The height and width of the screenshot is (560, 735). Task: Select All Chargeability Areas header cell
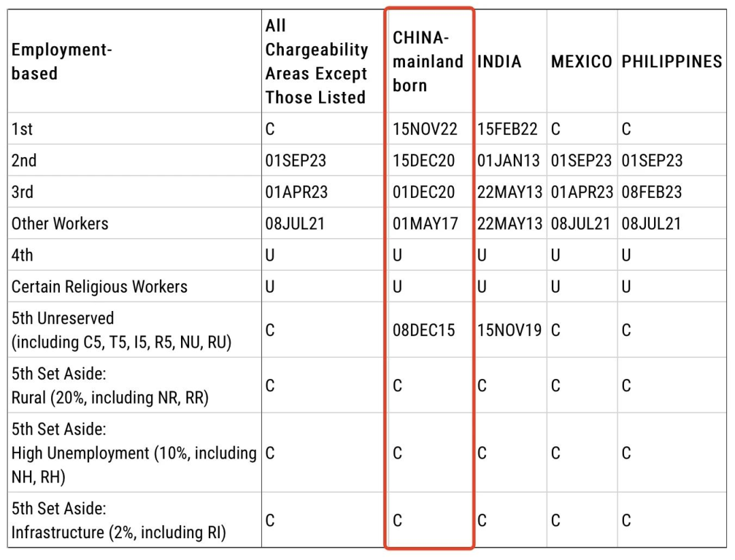tap(316, 61)
